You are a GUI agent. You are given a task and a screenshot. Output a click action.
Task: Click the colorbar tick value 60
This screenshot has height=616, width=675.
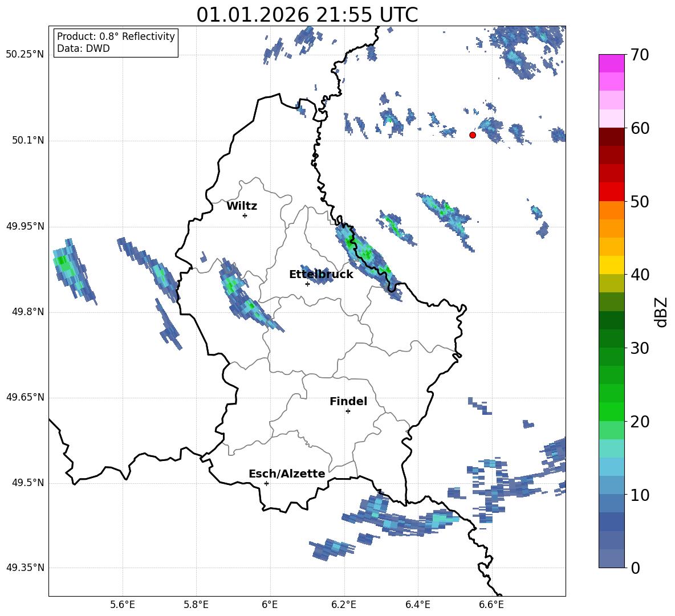pyautogui.click(x=639, y=128)
